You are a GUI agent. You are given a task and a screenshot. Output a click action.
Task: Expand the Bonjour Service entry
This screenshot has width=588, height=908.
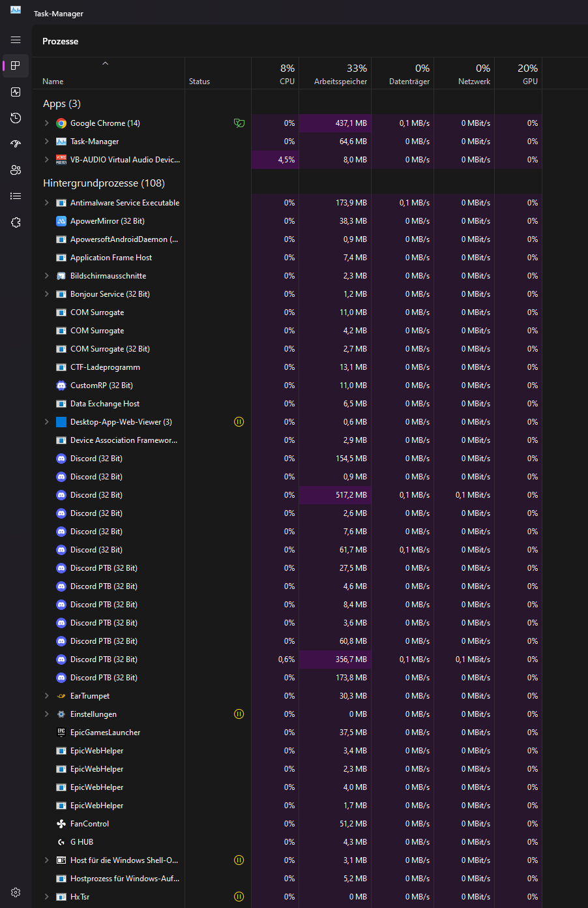pos(45,294)
